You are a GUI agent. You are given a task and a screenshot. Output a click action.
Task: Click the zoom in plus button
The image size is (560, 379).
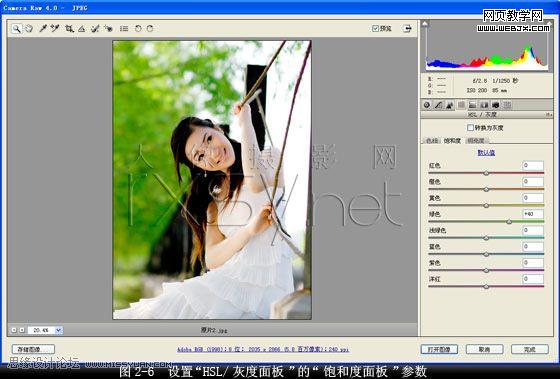[x=22, y=330]
